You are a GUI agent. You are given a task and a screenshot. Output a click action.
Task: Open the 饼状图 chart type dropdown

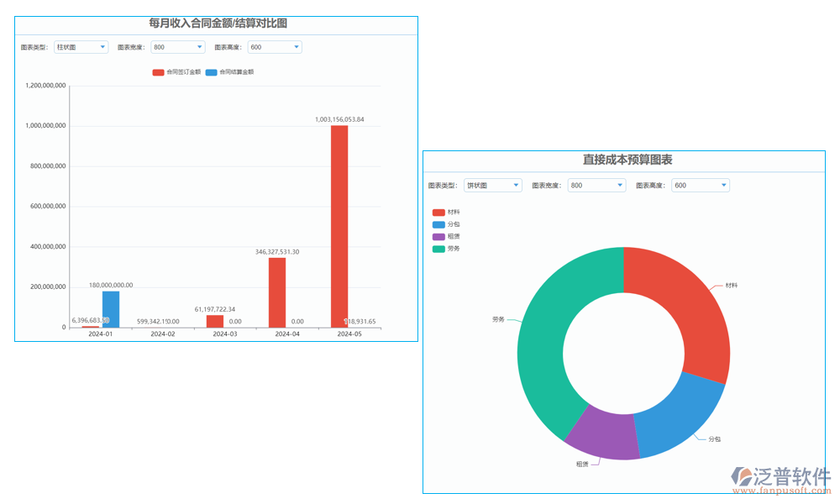coord(493,185)
